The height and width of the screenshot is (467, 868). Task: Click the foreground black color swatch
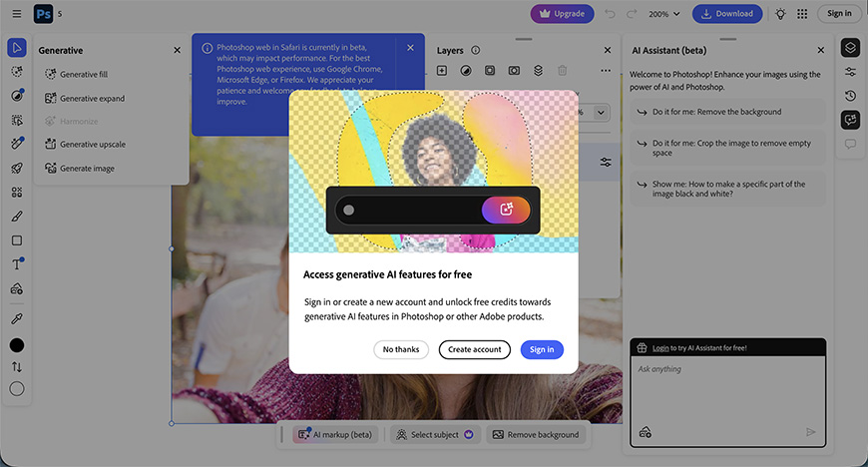pos(17,345)
